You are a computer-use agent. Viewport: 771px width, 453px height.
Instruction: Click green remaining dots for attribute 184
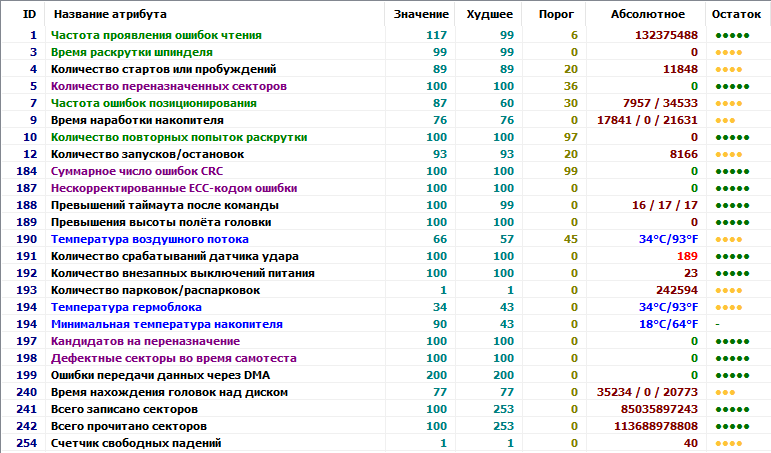tap(732, 172)
